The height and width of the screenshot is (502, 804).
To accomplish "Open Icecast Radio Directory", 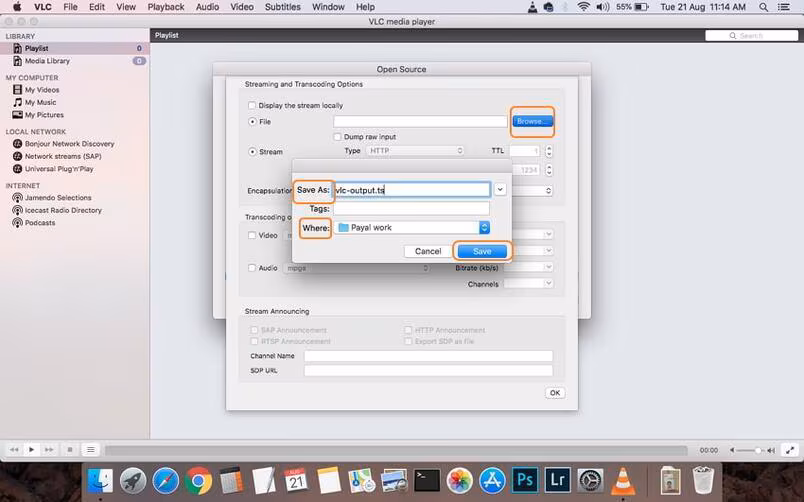I will tap(63, 210).
